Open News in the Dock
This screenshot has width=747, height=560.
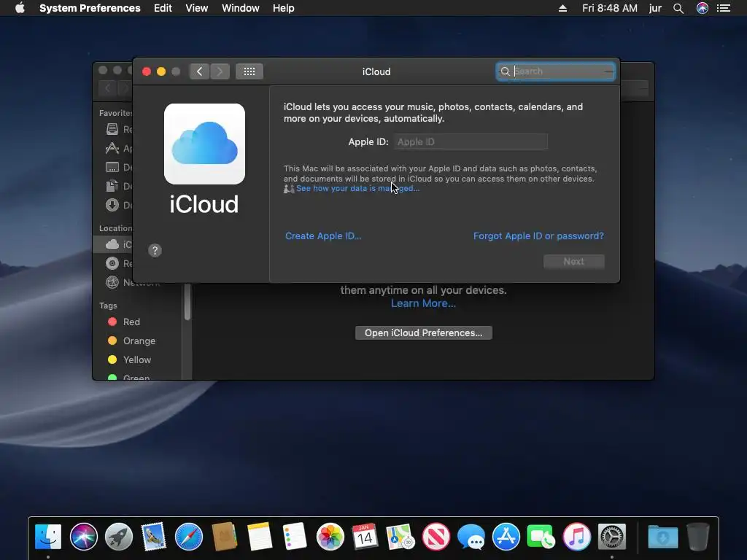point(436,537)
